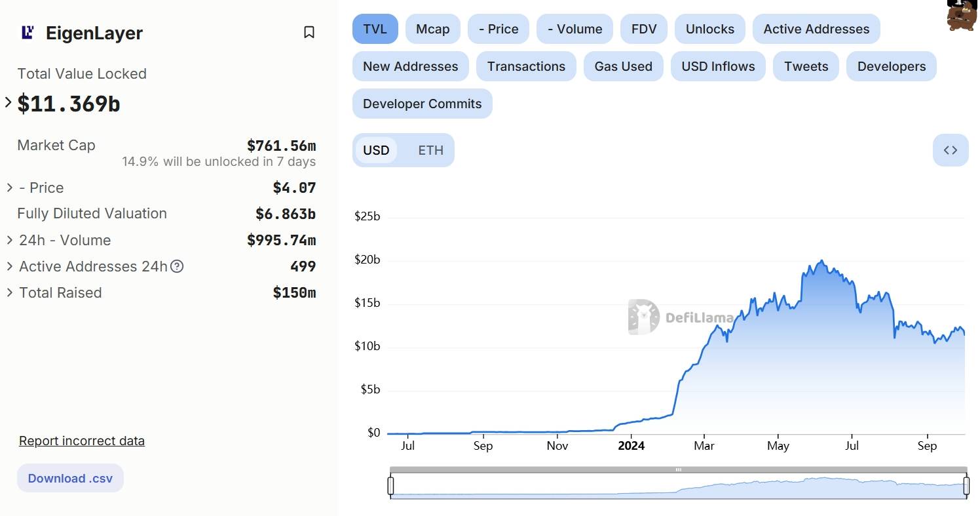The height and width of the screenshot is (516, 980).
Task: Click the $11.369b TVL value
Action: point(69,104)
